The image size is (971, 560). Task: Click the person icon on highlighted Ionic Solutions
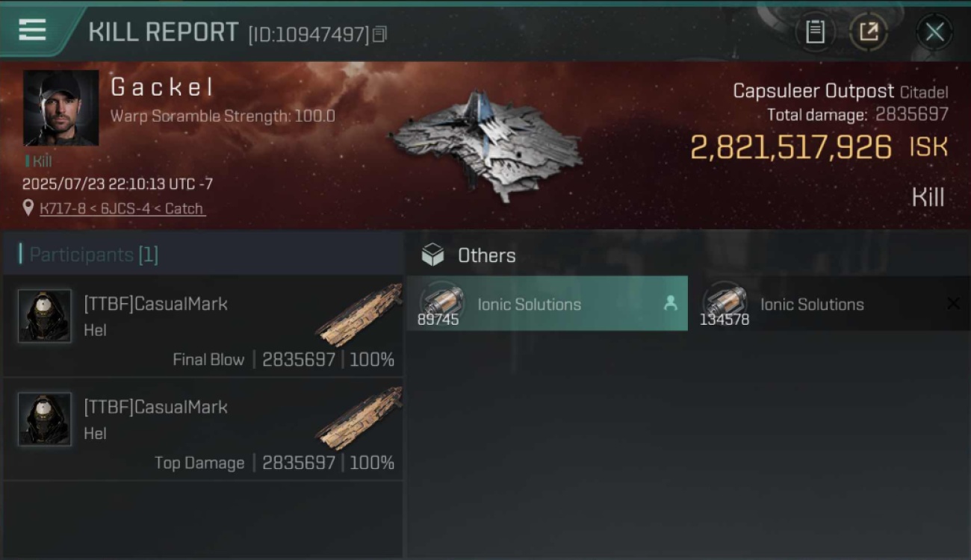[x=670, y=303]
